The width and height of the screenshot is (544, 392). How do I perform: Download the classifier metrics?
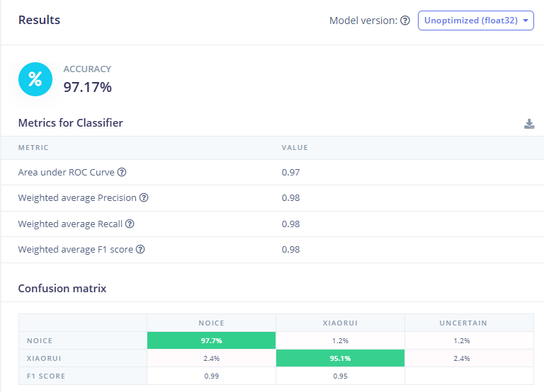point(528,124)
